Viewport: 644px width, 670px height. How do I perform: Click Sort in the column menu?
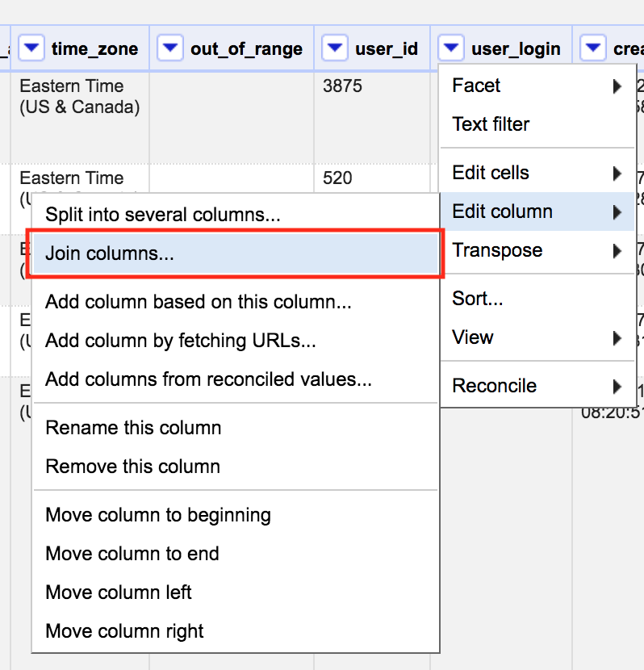(477, 298)
